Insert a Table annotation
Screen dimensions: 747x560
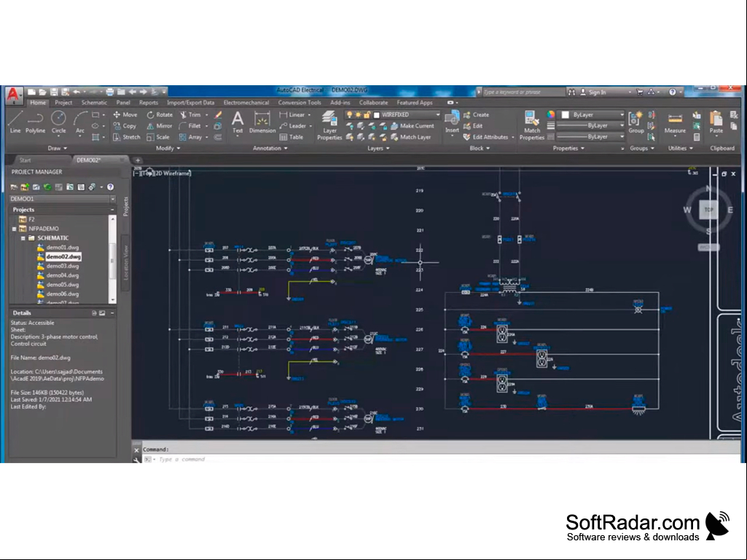pyautogui.click(x=292, y=137)
